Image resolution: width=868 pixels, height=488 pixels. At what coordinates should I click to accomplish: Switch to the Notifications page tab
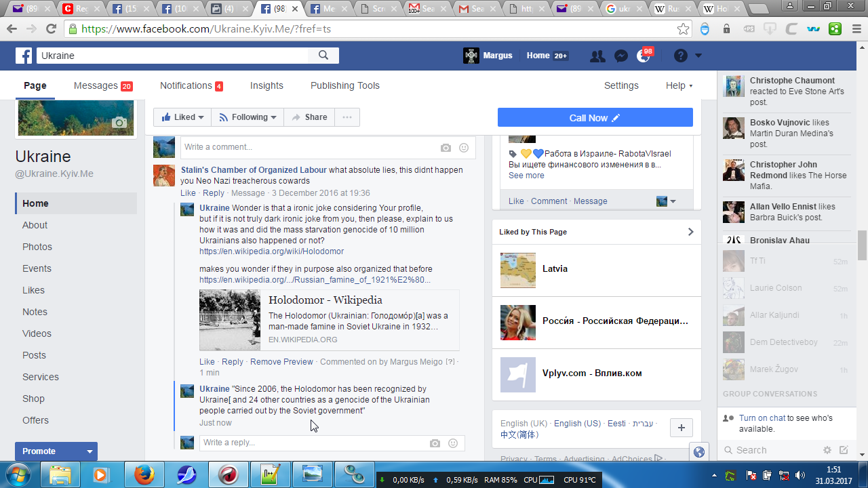click(x=191, y=86)
